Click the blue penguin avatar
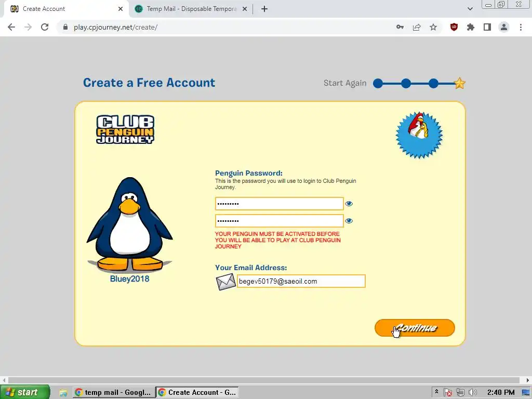The height and width of the screenshot is (399, 532). point(129,224)
